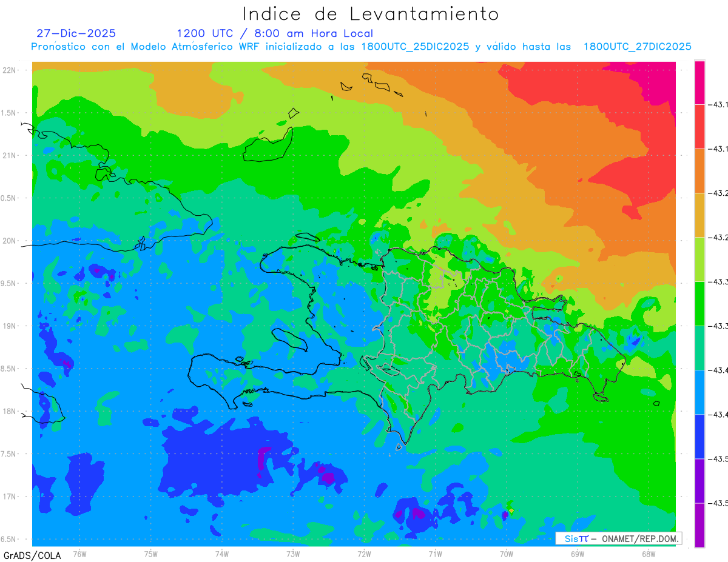The image size is (728, 562).
Task: Pick the bright green legend swatch
Action: coord(699,304)
